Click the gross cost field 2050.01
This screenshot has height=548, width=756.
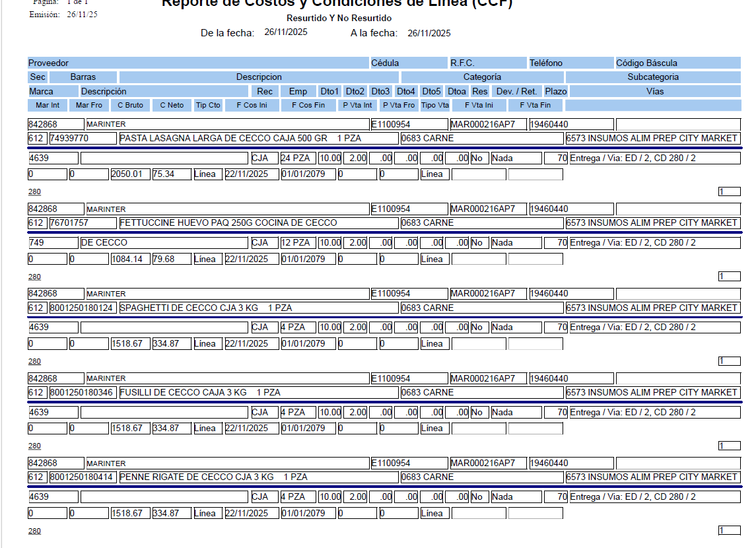pos(129,174)
